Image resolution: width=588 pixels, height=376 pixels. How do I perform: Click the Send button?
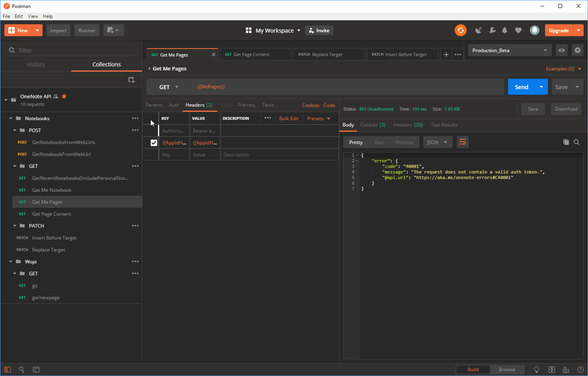point(521,87)
